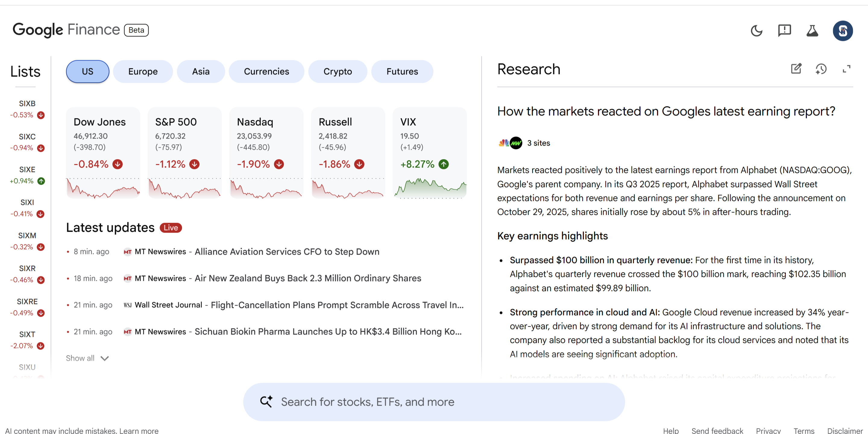Image resolution: width=868 pixels, height=434 pixels.
Task: Expand the Research panel to fullscreen
Action: (x=846, y=69)
